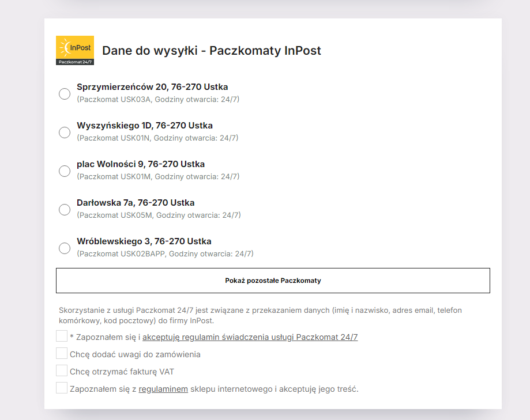Click the Darłowska 7a, 76-270 Ustka label
Viewport: 530px width, 420px height.
pyautogui.click(x=136, y=203)
